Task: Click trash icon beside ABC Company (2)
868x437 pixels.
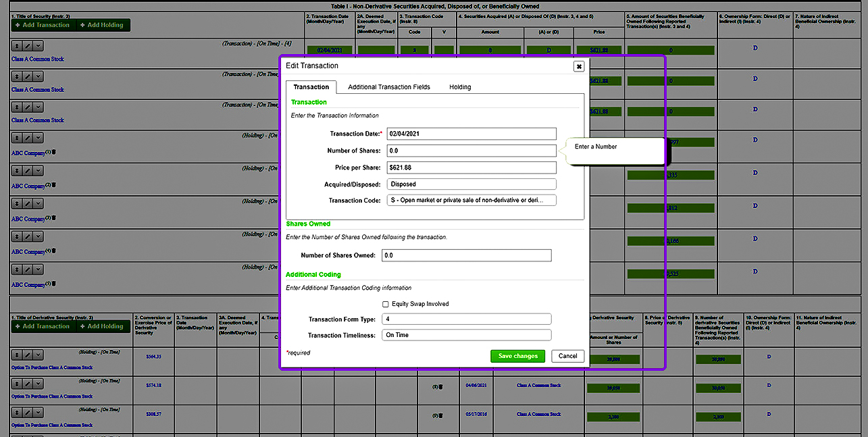Action: click(54, 185)
